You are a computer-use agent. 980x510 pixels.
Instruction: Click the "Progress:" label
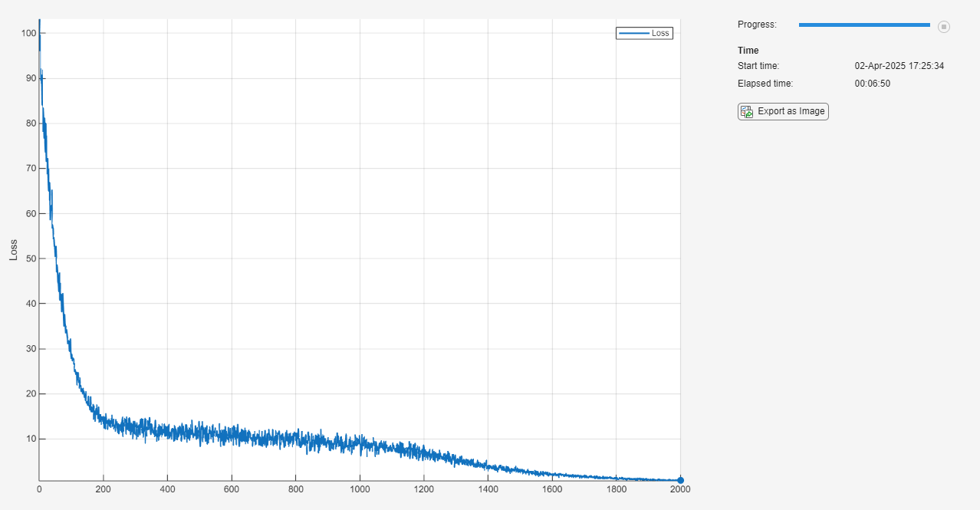[x=757, y=25]
